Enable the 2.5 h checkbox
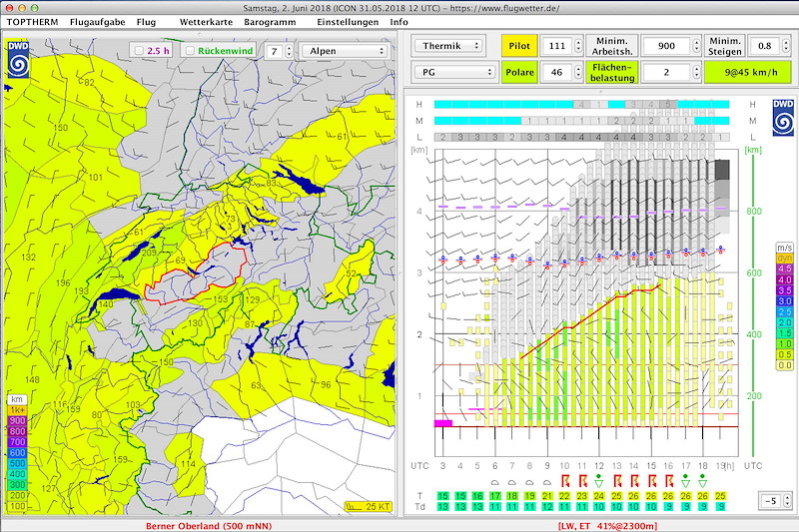The height and width of the screenshot is (532, 799). (x=139, y=50)
